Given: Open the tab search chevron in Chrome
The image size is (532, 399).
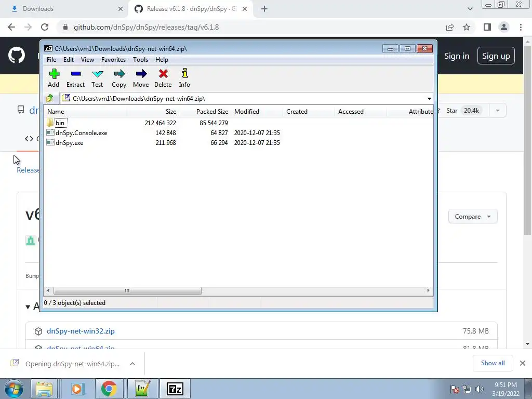Looking at the screenshot, I should [x=470, y=9].
